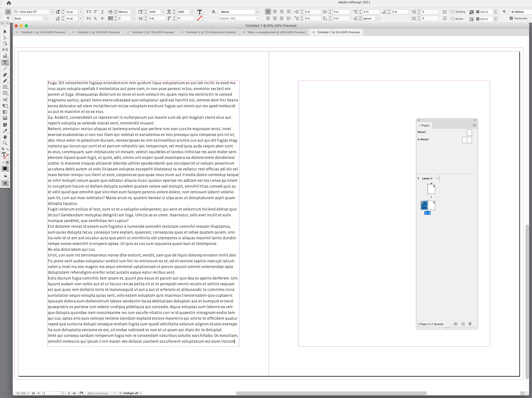
Task: Click the align center paragraph button
Action: point(275,12)
